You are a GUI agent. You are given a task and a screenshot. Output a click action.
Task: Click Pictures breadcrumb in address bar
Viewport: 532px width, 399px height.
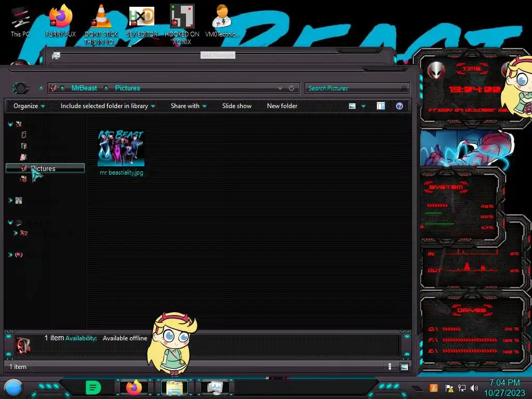coord(128,88)
